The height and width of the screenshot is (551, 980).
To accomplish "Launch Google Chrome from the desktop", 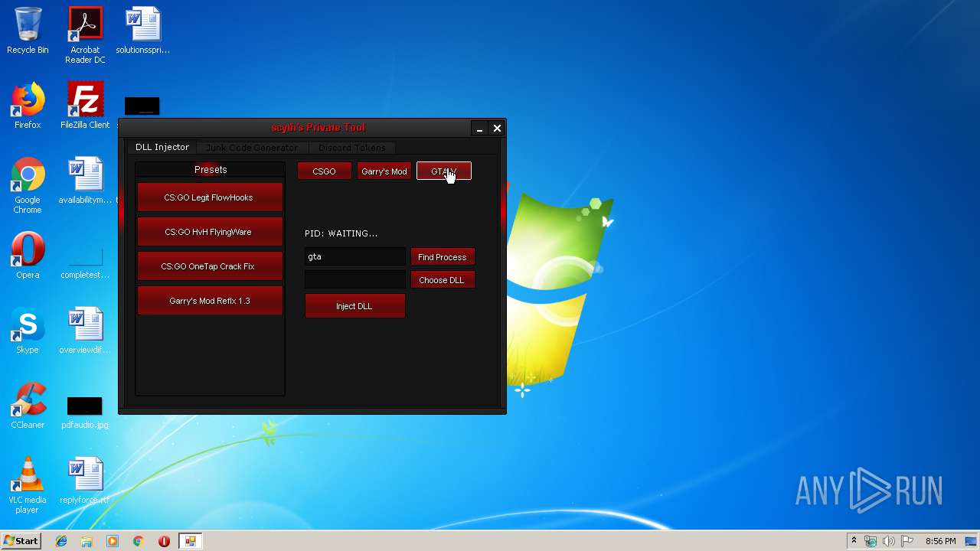I will point(28,186).
